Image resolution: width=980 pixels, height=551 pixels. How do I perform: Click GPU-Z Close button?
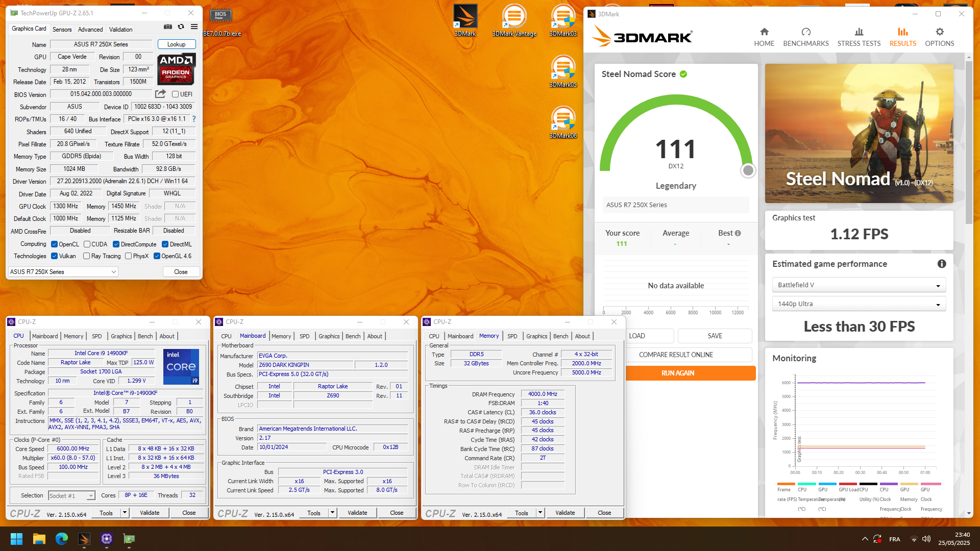click(181, 272)
